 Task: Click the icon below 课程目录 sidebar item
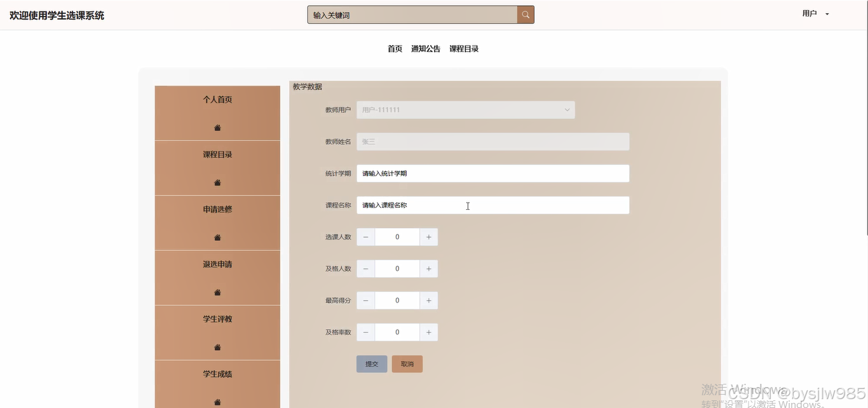tap(217, 182)
